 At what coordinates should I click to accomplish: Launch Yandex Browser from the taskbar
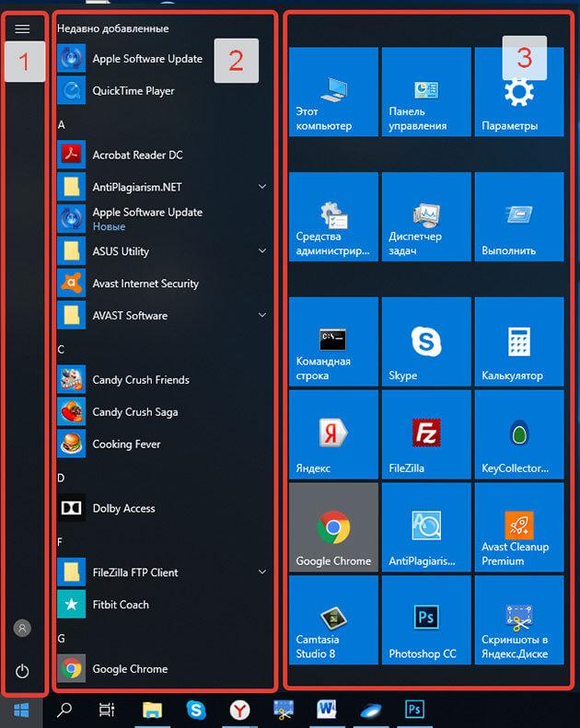239,710
